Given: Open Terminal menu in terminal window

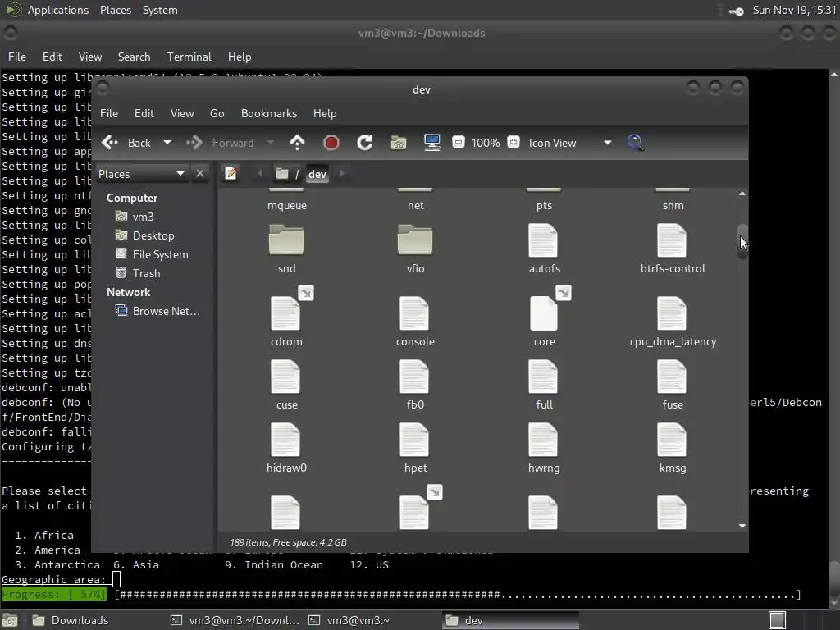Looking at the screenshot, I should [x=189, y=57].
